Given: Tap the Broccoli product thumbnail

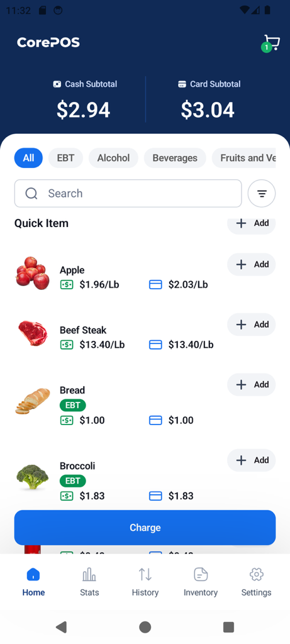Looking at the screenshot, I should (33, 477).
